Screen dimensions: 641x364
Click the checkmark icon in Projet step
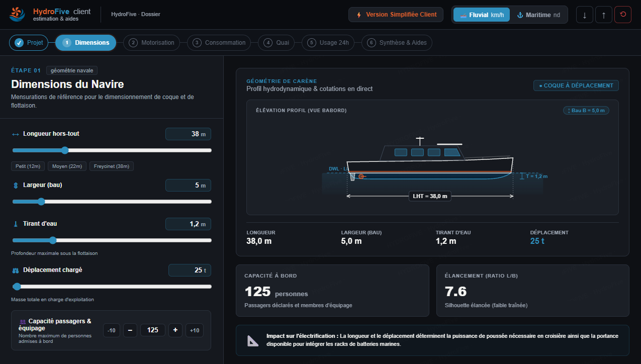click(x=19, y=43)
